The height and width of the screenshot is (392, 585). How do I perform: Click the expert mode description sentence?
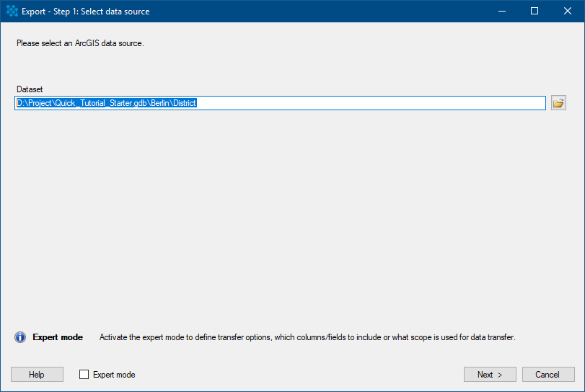pyautogui.click(x=307, y=337)
